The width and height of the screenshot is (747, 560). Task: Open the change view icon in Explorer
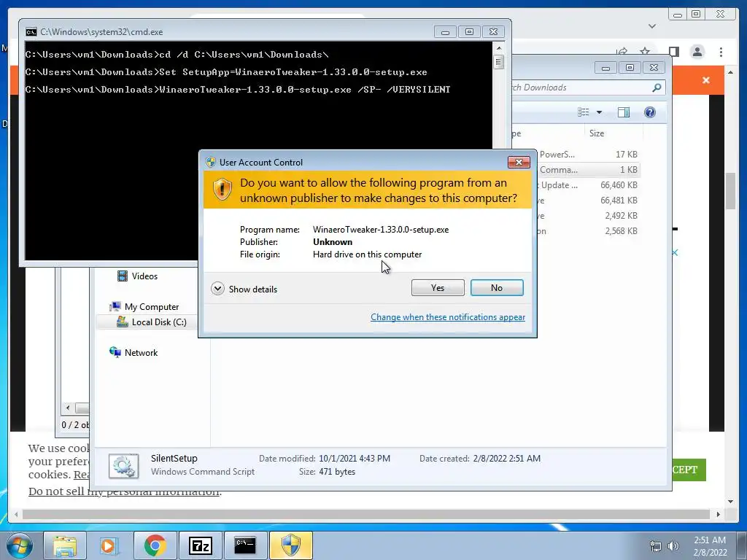click(583, 112)
